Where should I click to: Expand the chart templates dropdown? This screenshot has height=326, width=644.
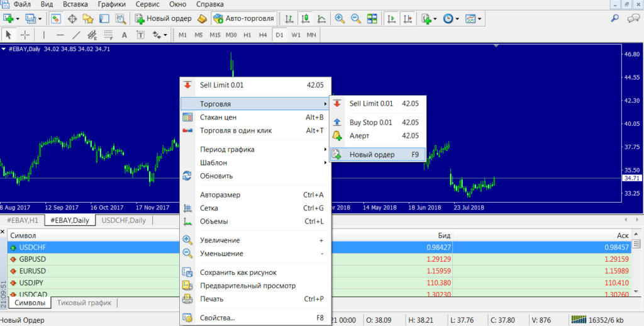click(481, 18)
